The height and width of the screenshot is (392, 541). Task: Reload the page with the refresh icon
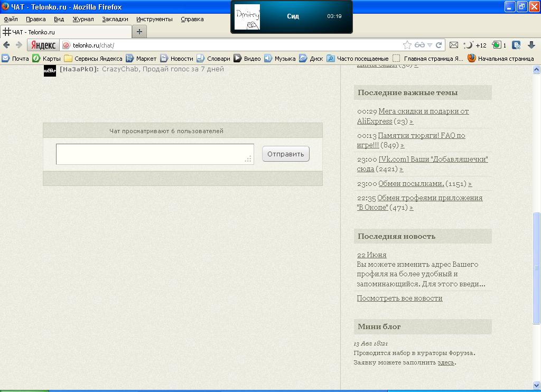pos(439,45)
